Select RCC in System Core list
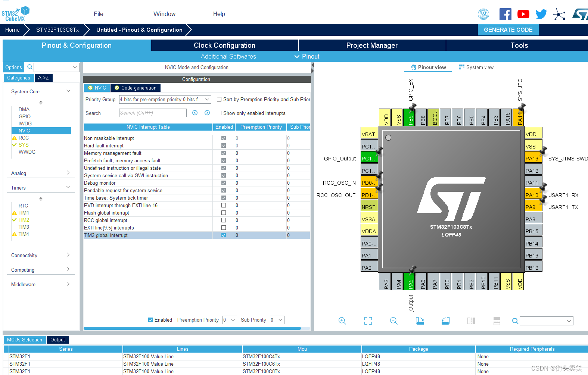Image resolution: width=588 pixels, height=375 pixels. (24, 138)
